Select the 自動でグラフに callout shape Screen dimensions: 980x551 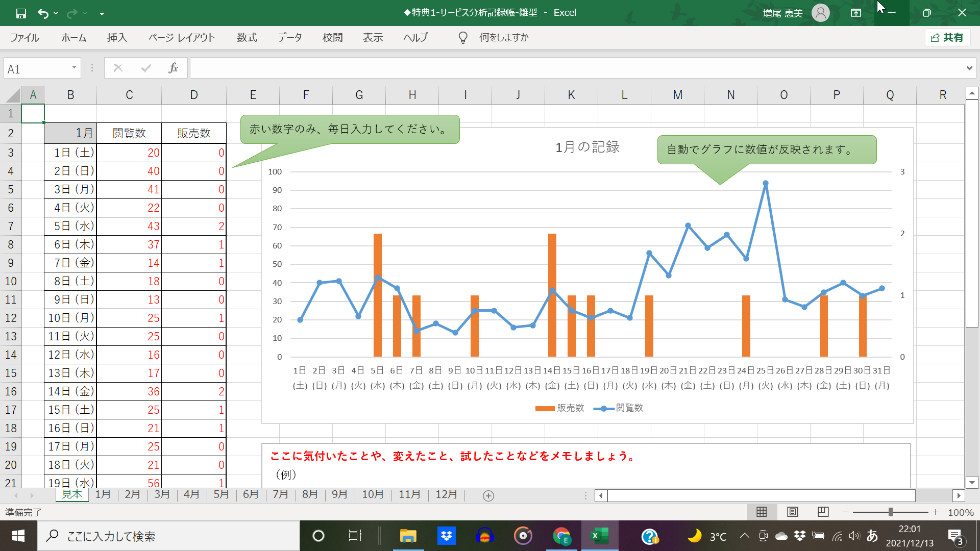767,149
